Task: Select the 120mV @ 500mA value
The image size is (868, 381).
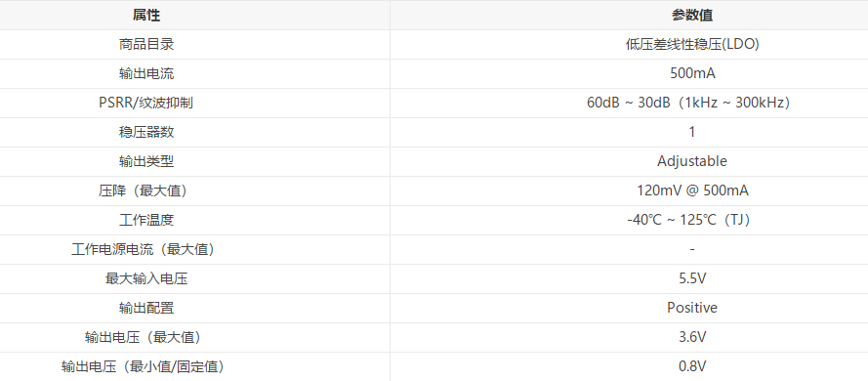Action: [x=692, y=191]
